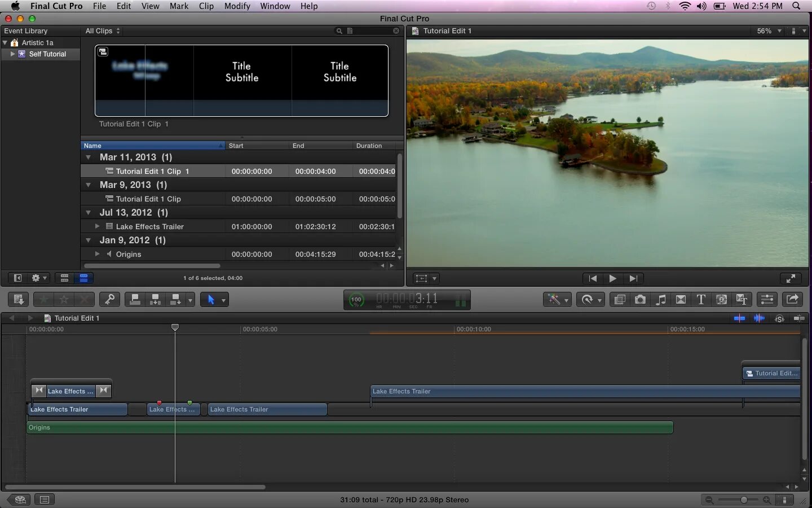The height and width of the screenshot is (508, 812).
Task: Open the Share menu button
Action: coord(792,300)
